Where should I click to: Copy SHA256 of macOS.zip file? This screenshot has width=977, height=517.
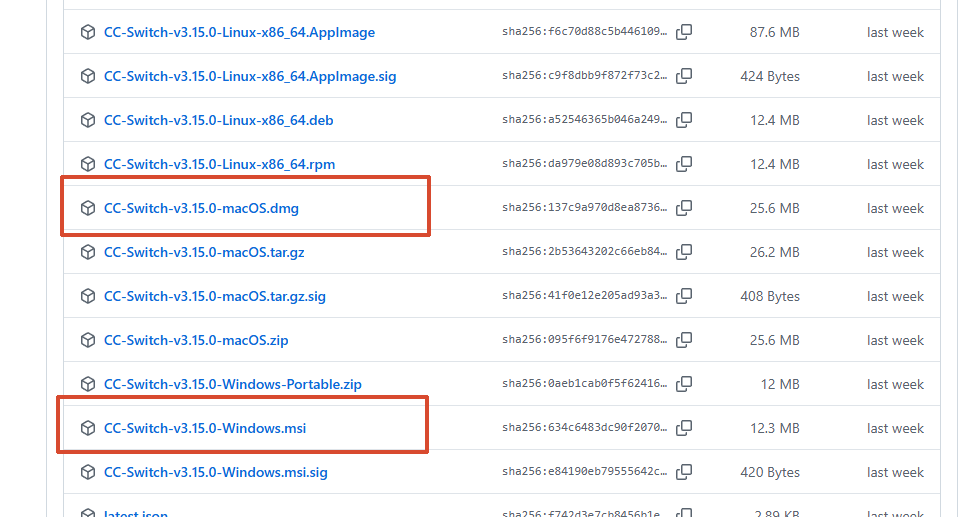click(x=684, y=340)
